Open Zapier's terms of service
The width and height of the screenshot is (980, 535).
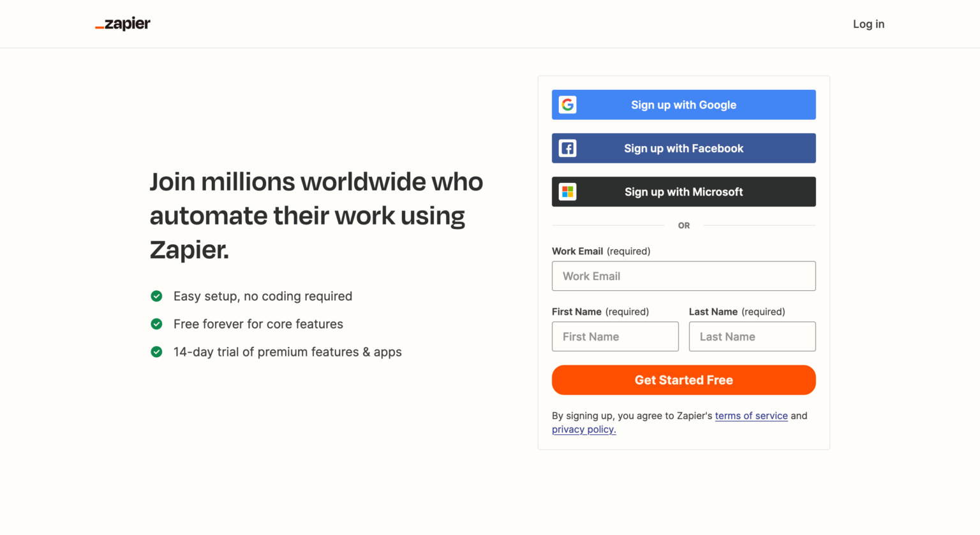click(752, 415)
